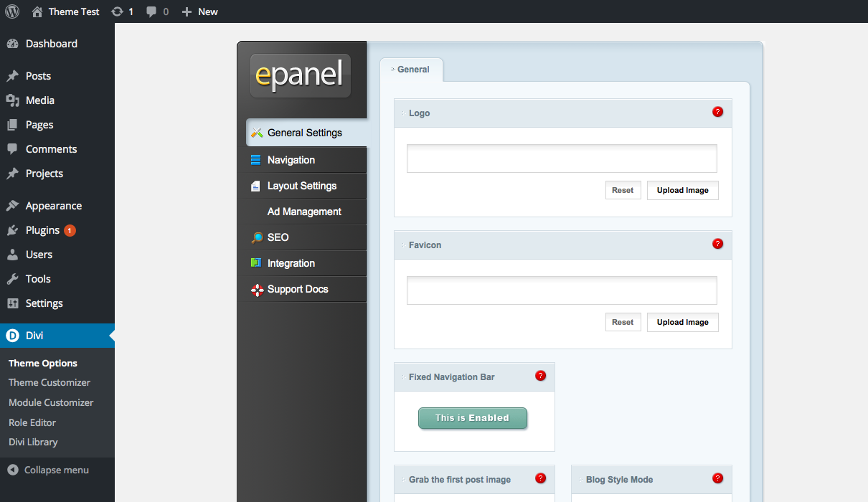Click the Favicon URL input field
This screenshot has width=868, height=502.
click(x=562, y=290)
